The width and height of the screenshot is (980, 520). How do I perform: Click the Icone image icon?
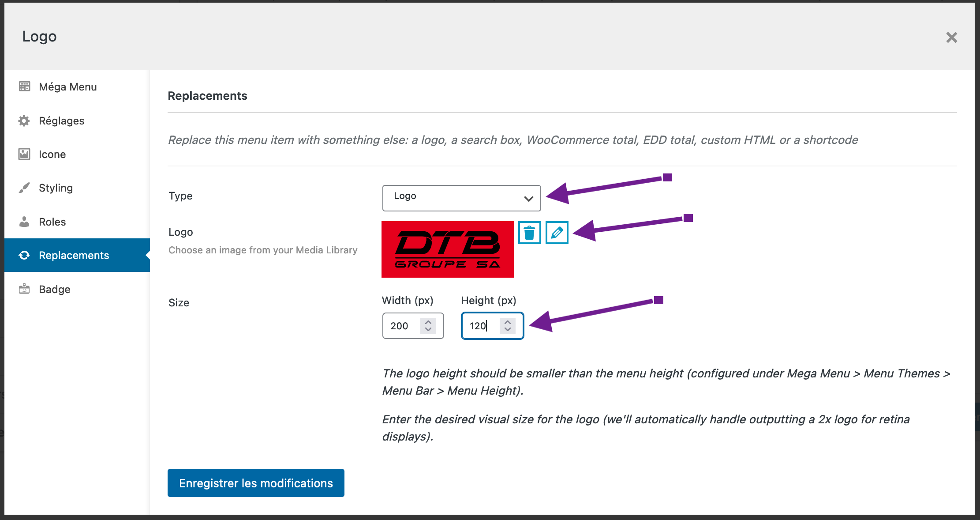24,154
